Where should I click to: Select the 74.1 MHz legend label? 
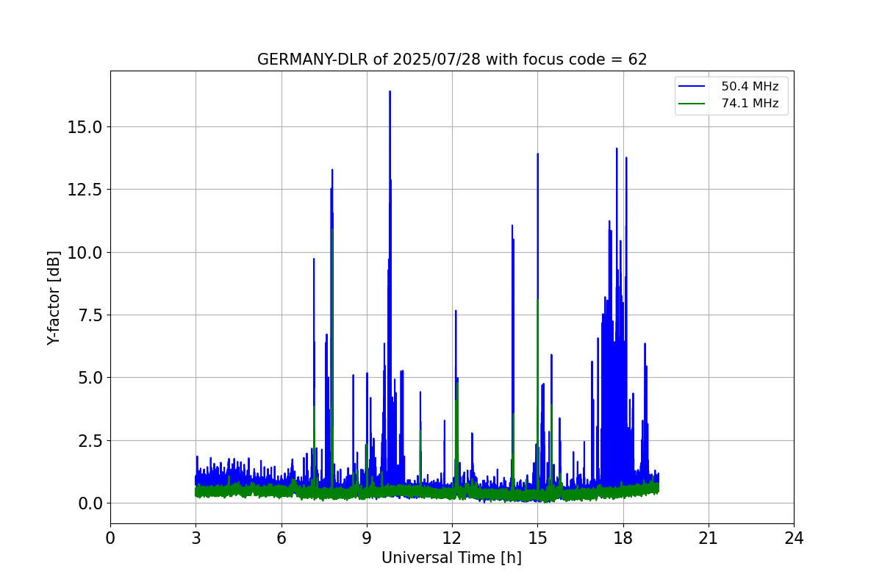[750, 104]
